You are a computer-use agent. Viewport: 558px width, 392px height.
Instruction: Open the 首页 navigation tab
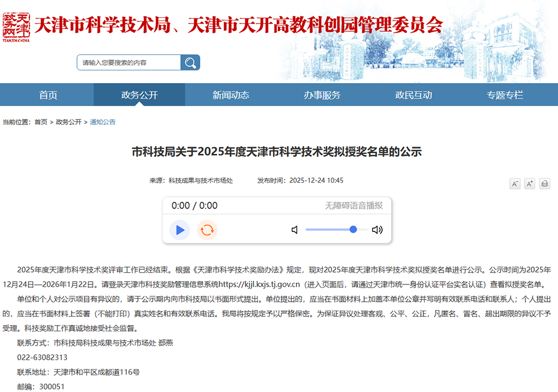48,95
